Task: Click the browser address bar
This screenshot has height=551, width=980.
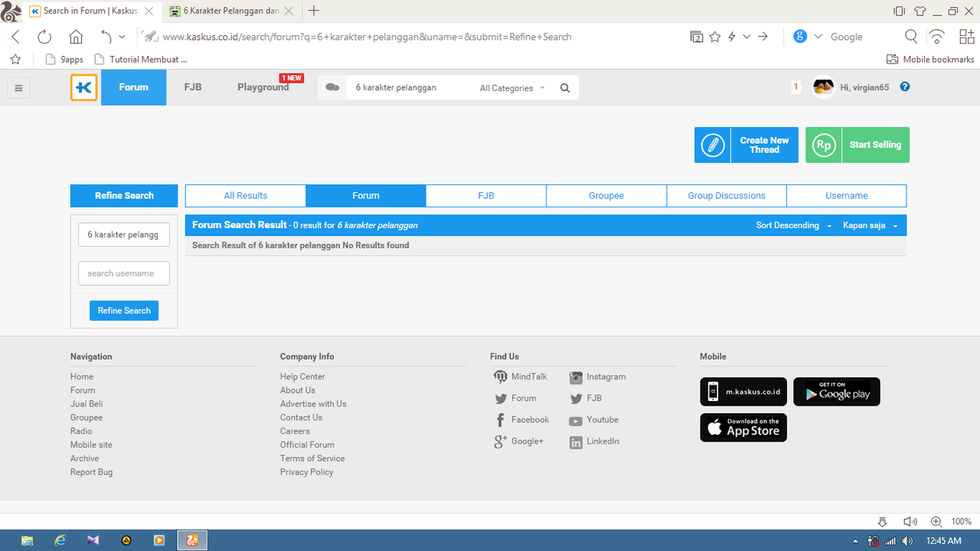Action: [x=413, y=37]
